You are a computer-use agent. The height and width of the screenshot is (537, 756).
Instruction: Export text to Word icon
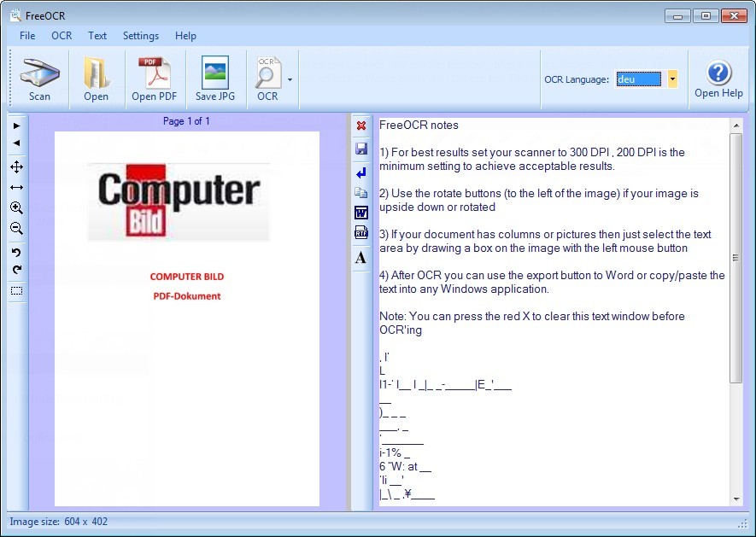(360, 213)
